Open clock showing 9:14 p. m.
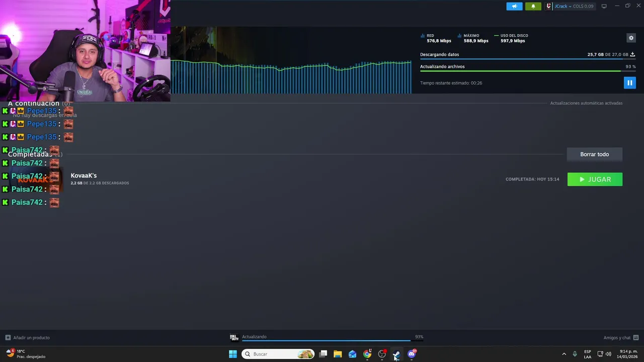 (628, 354)
